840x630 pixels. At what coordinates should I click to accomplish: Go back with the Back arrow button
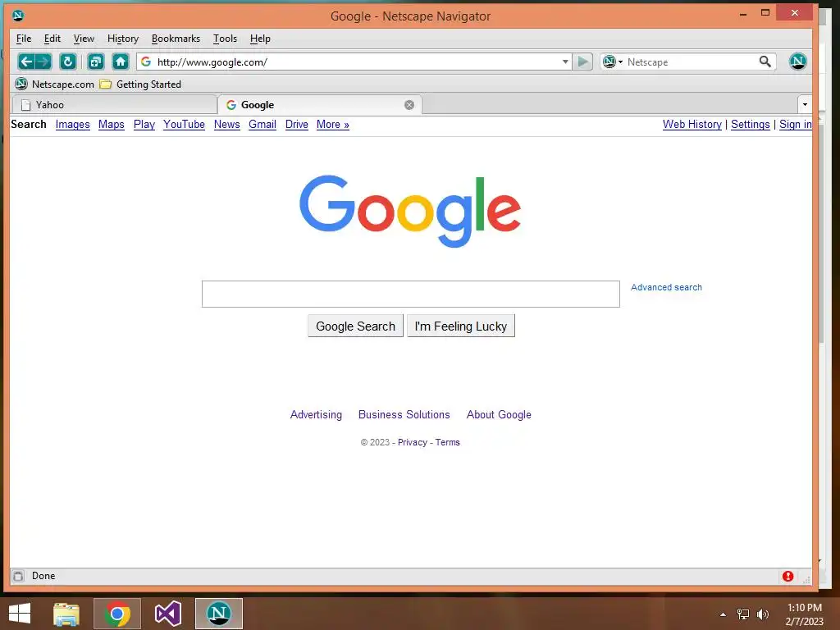tap(25, 62)
